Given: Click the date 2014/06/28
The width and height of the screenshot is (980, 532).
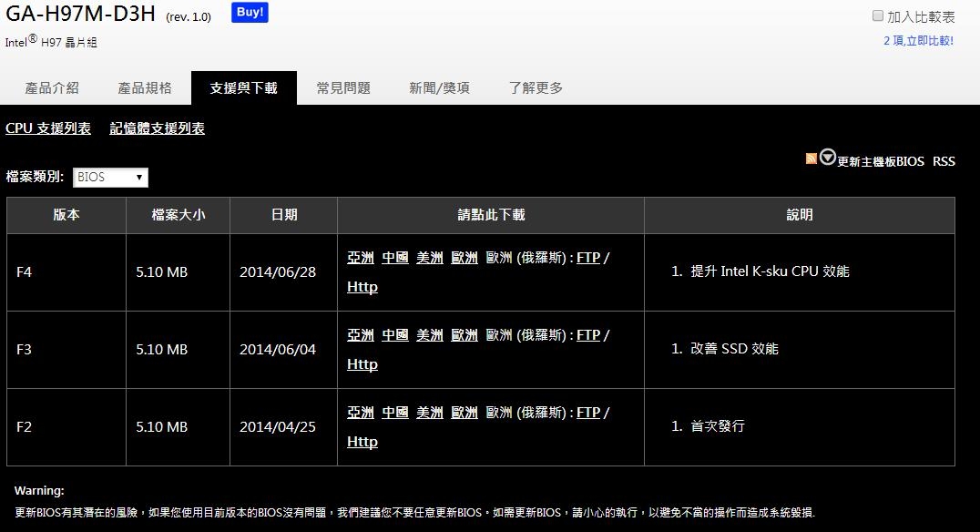Looking at the screenshot, I should click(278, 272).
